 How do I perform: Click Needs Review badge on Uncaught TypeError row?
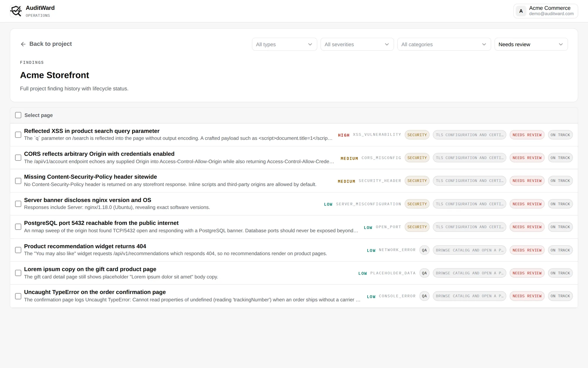coord(527,296)
